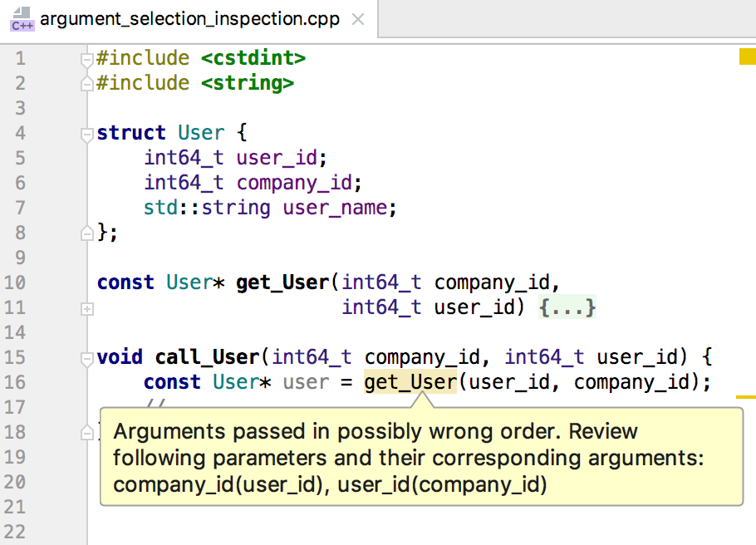Viewport: 756px width, 545px height.
Task: Click the C++ file type icon in tab
Action: coord(22,18)
